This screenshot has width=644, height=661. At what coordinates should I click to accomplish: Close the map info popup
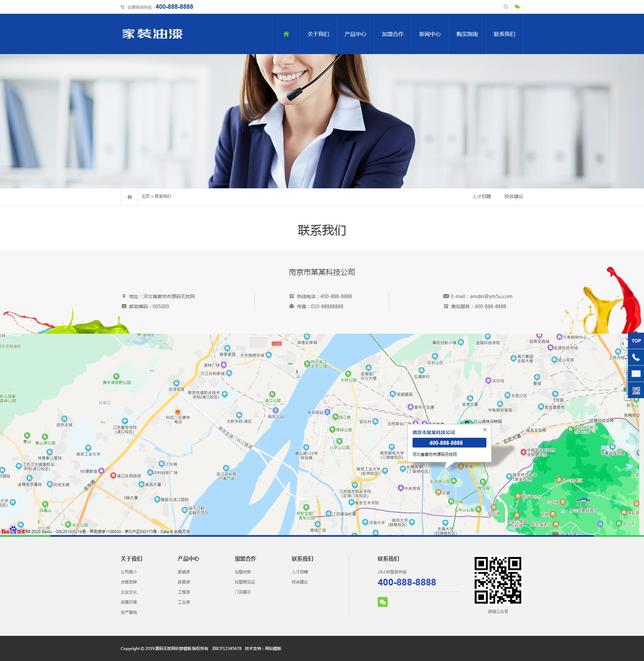coord(485,430)
